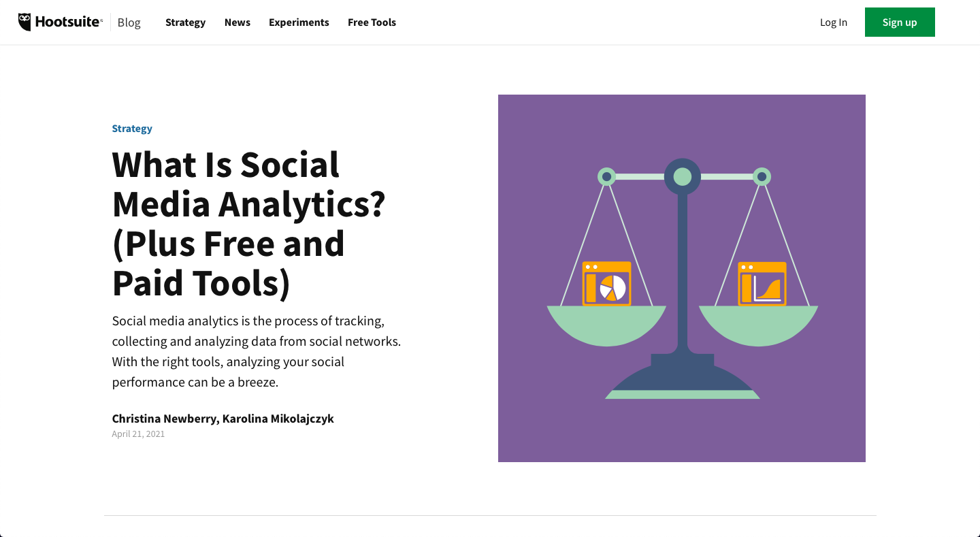The height and width of the screenshot is (537, 980).
Task: Click the right green scale pan
Action: coord(758,327)
